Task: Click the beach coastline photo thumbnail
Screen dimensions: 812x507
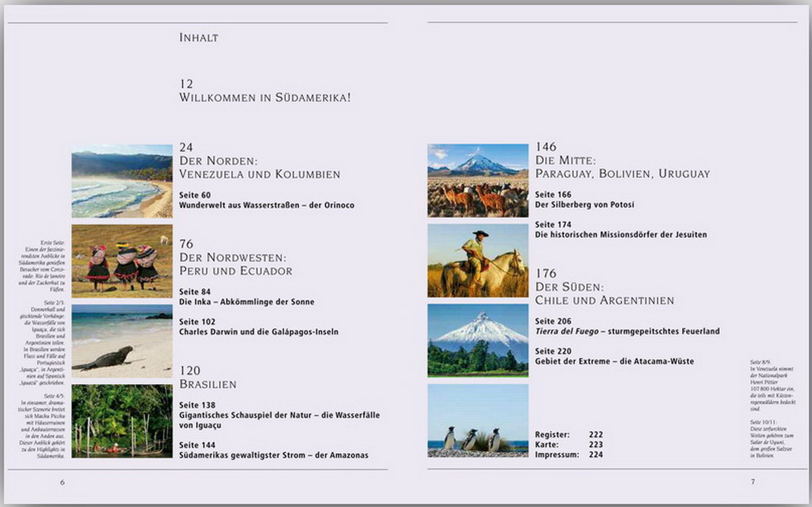Action: pyautogui.click(x=121, y=181)
